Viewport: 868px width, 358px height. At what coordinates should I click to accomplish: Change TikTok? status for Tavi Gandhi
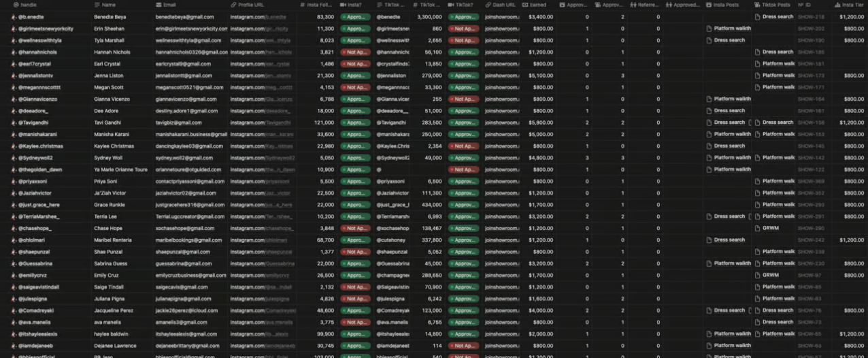point(463,123)
